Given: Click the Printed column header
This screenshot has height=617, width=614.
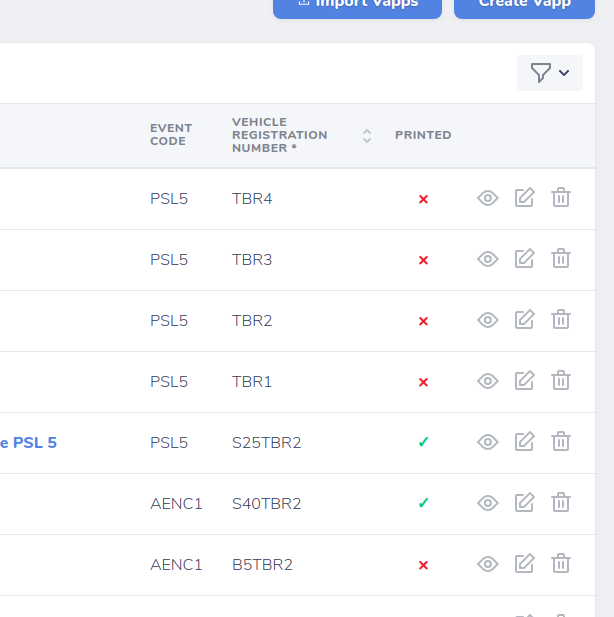Looking at the screenshot, I should click(423, 135).
